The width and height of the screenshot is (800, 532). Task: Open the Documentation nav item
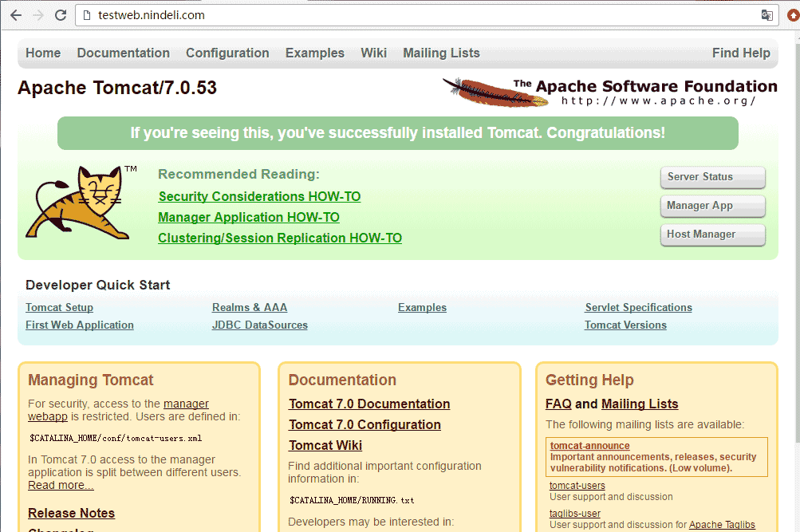pos(123,53)
